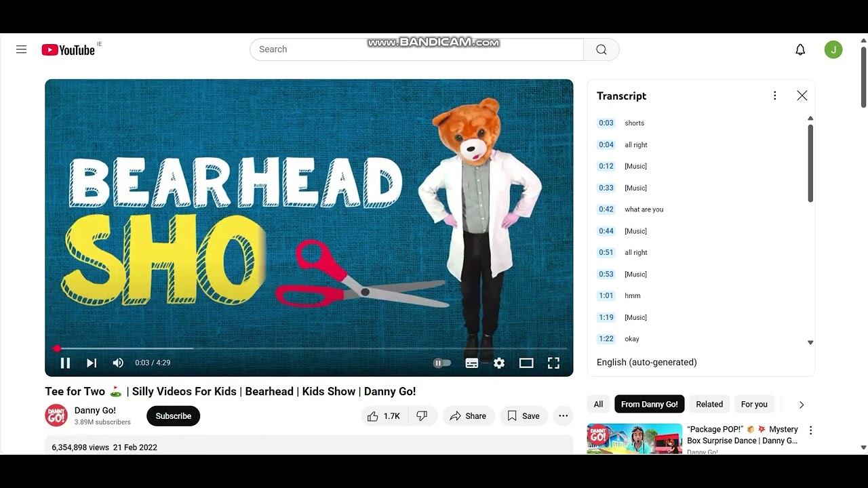The image size is (868, 488).
Task: Jump to 0:03 shorts transcript line
Action: pos(698,123)
